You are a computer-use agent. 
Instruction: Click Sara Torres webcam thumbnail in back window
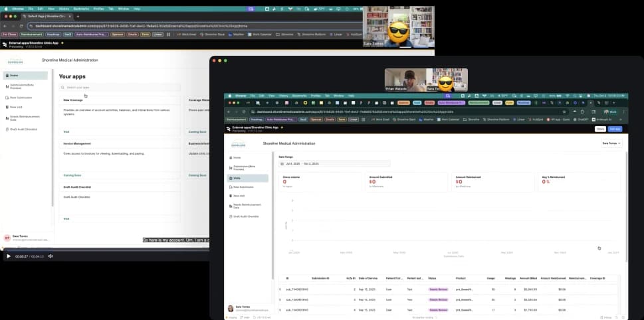point(398,27)
